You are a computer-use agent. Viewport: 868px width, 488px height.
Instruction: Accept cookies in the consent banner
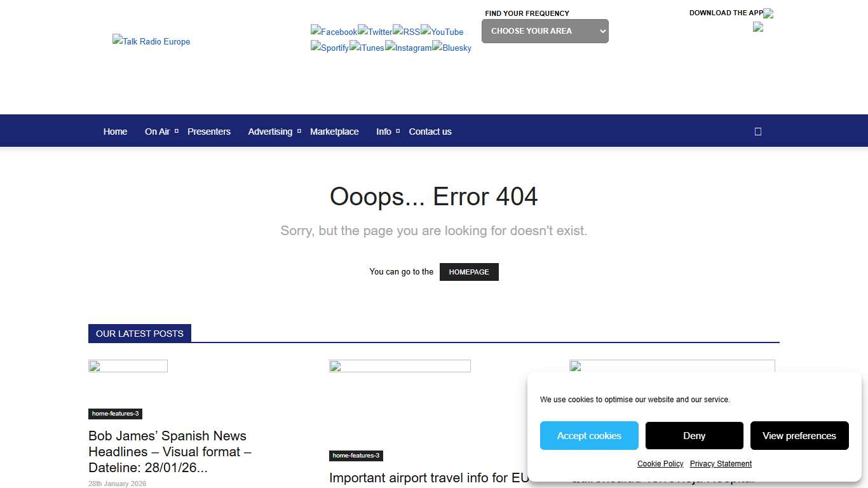click(589, 436)
